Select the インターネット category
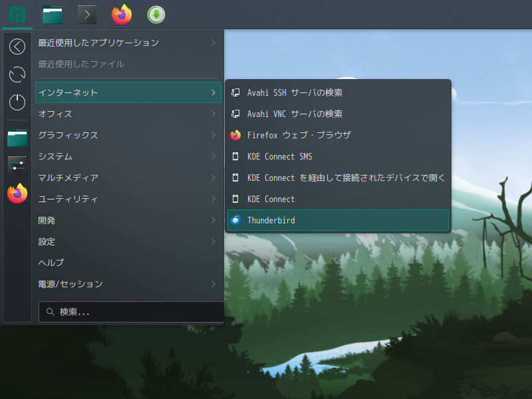Screen dimensions: 532x399 [128, 92]
